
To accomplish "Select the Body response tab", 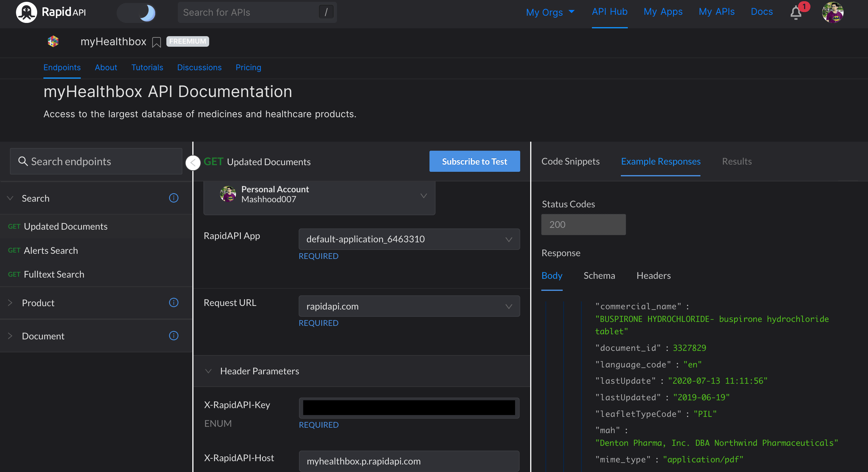I will [x=552, y=275].
